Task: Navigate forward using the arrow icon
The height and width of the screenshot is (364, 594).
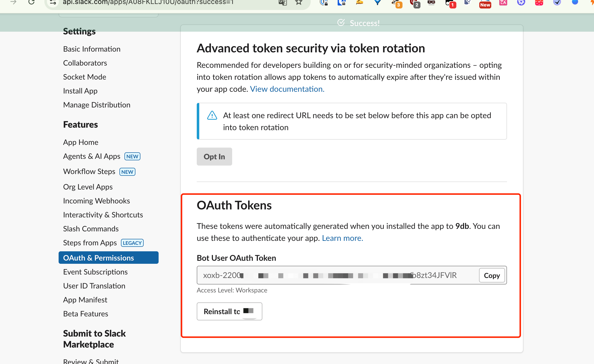Action: [x=13, y=2]
